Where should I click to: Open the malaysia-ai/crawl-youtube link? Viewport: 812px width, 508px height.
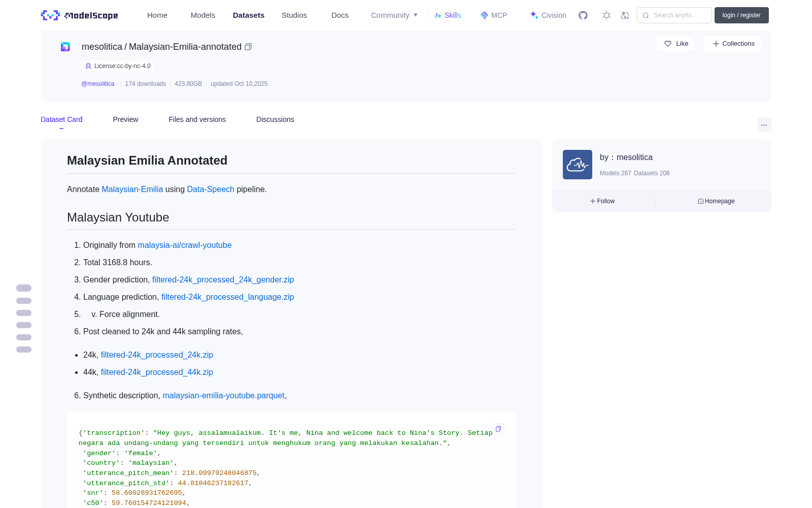185,245
